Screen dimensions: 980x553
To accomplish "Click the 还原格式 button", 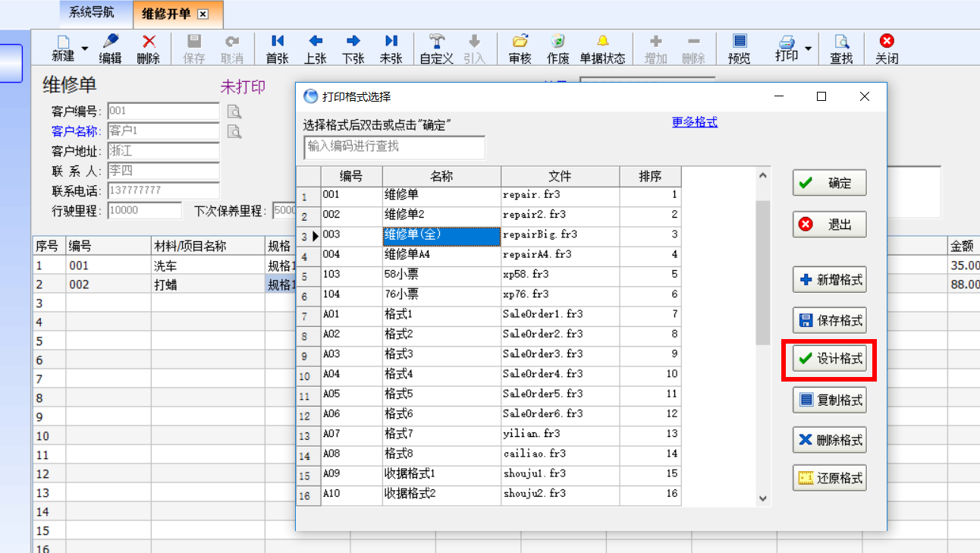I will pyautogui.click(x=829, y=479).
